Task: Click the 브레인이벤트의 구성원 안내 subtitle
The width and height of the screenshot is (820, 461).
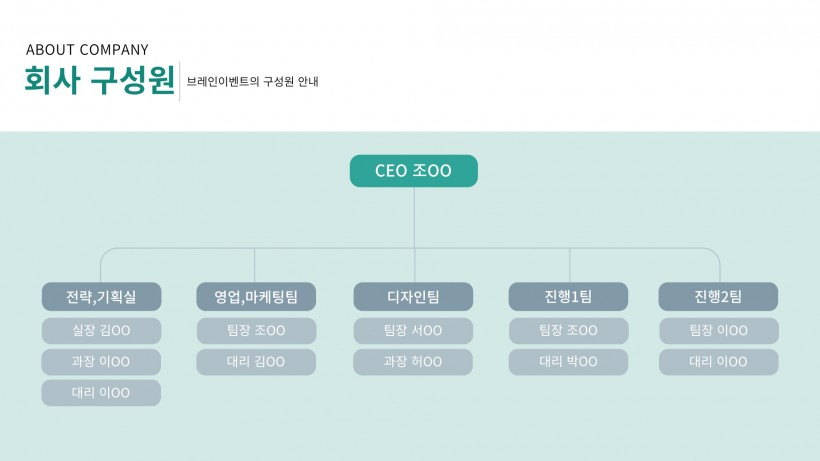Action: coord(253,82)
